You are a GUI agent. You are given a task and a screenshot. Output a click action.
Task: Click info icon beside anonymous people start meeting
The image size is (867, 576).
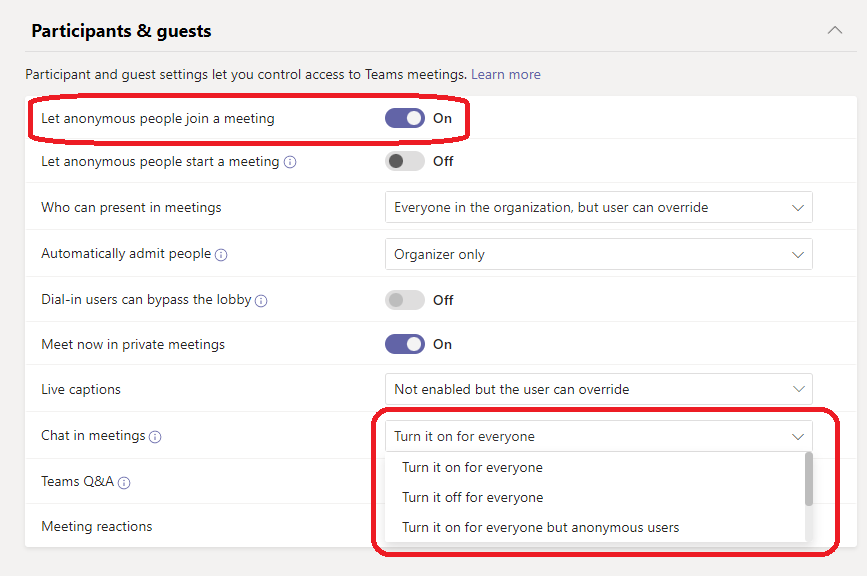coord(290,162)
